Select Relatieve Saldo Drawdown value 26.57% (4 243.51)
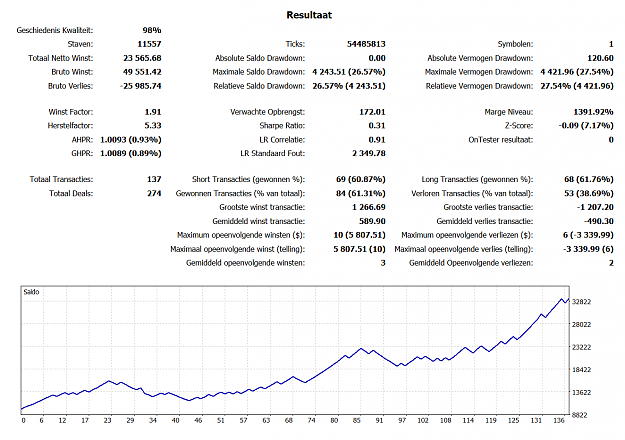Screen dimensions: 625x440 [x=349, y=86]
